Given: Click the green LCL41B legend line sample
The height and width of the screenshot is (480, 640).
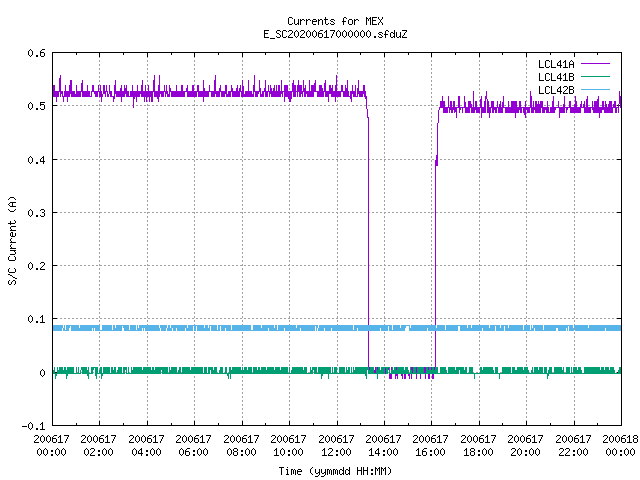Looking at the screenshot, I should point(595,76).
